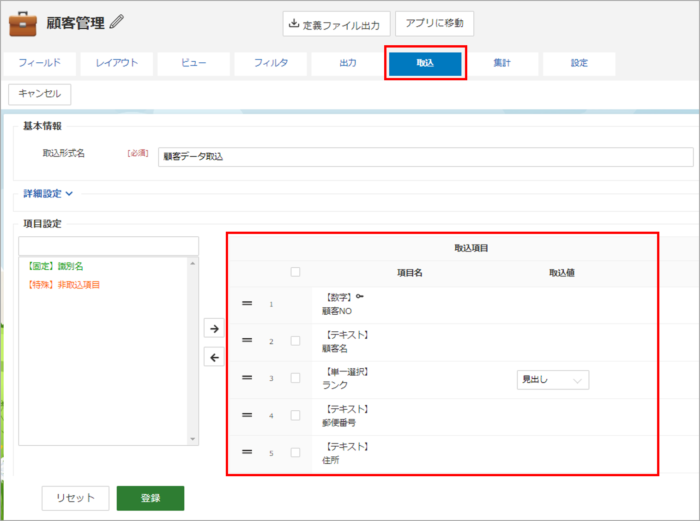Viewport: 700px width, 521px height.
Task: Open the 出力 tab
Action: (348, 63)
